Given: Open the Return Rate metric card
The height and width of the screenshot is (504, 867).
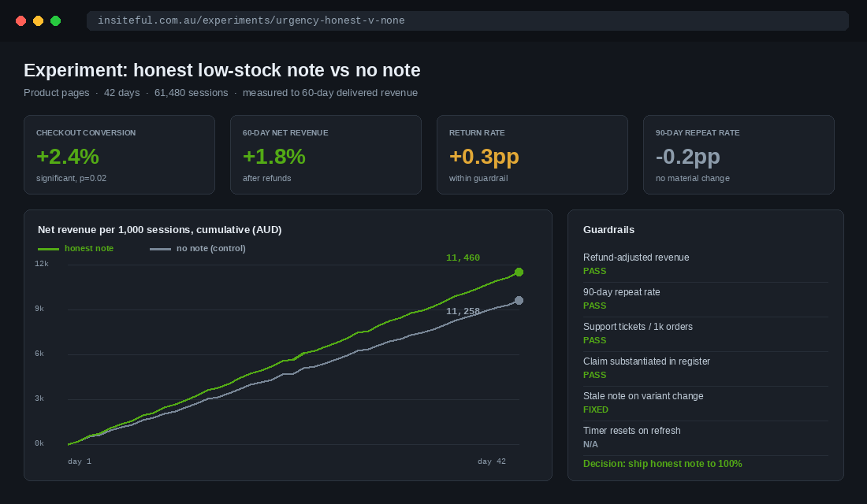Looking at the screenshot, I should click(532, 154).
